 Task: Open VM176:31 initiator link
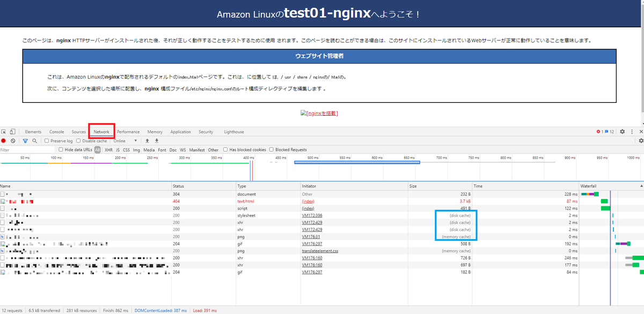(311, 236)
